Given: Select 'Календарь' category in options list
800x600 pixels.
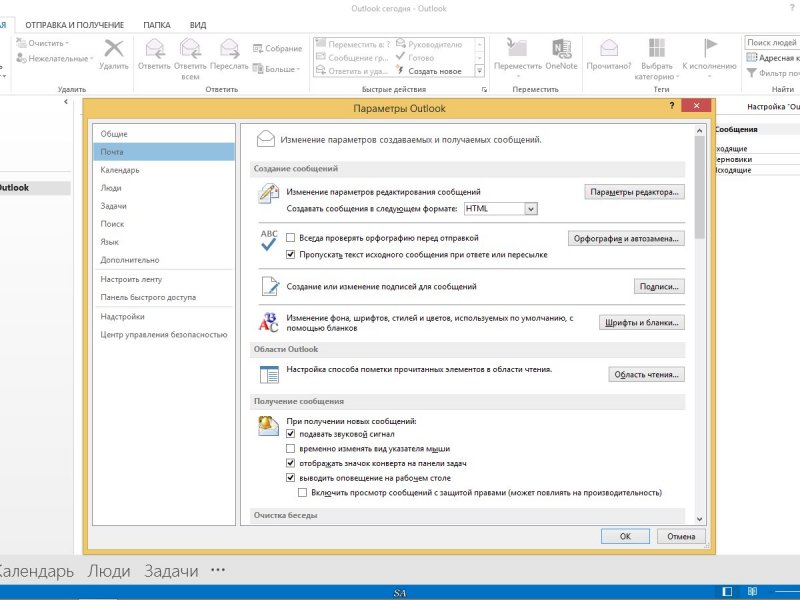Looking at the screenshot, I should tap(164, 170).
